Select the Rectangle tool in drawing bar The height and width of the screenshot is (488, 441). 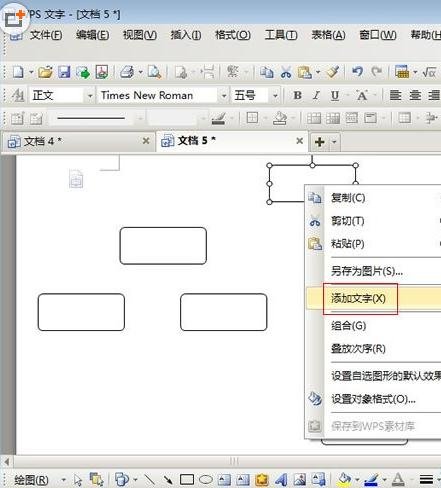point(187,480)
